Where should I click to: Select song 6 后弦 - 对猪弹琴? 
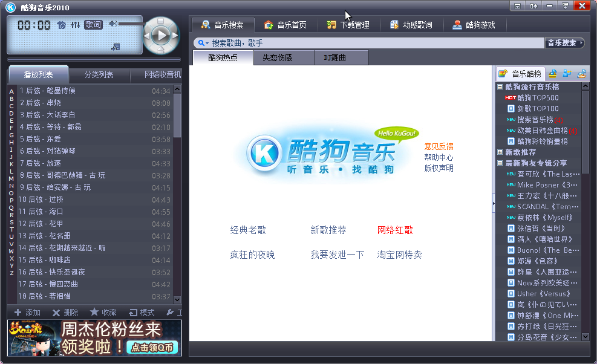[95, 151]
